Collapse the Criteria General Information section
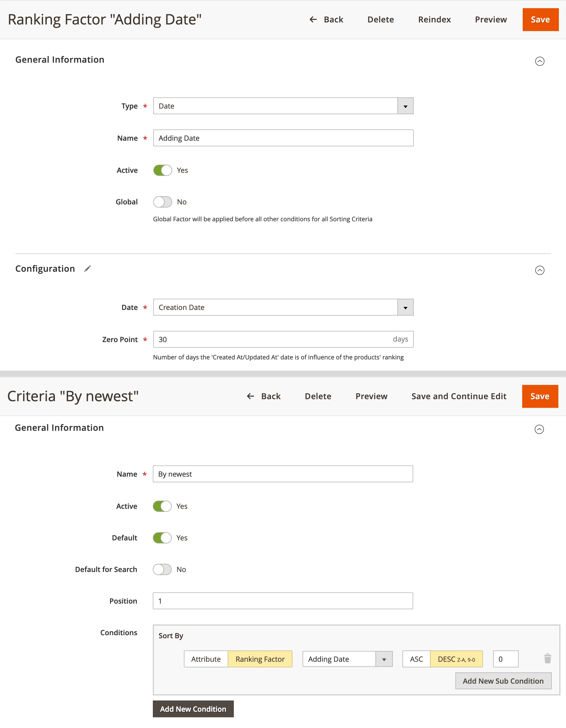The width and height of the screenshot is (566, 728). 539,429
